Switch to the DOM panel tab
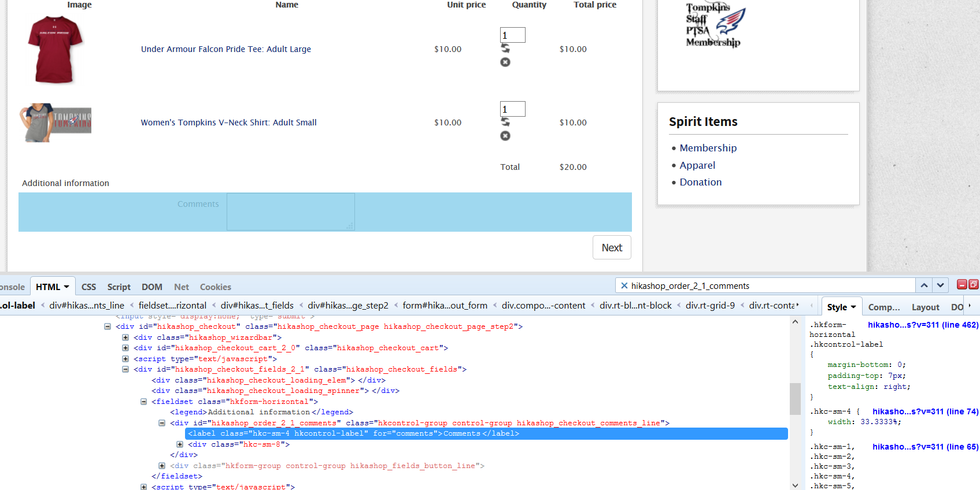 (x=152, y=287)
